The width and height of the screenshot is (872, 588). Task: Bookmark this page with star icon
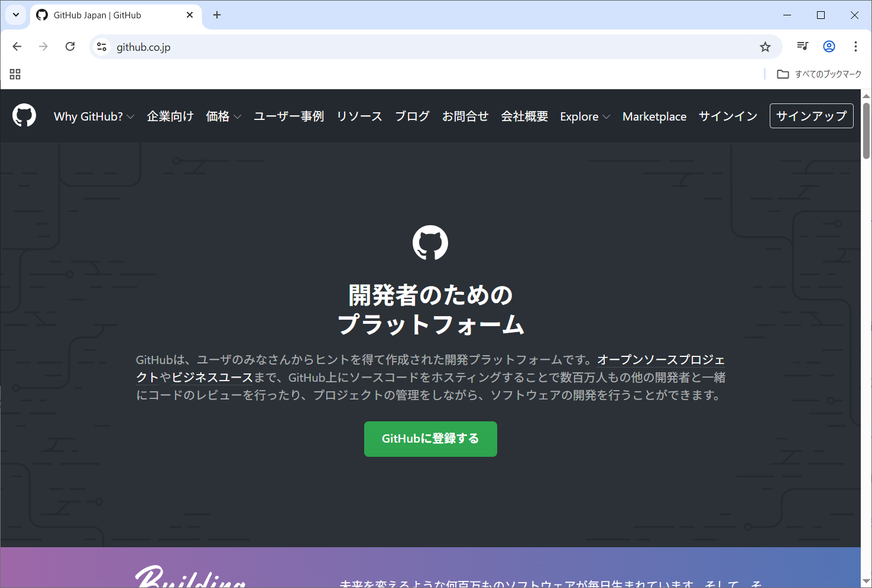(x=765, y=47)
